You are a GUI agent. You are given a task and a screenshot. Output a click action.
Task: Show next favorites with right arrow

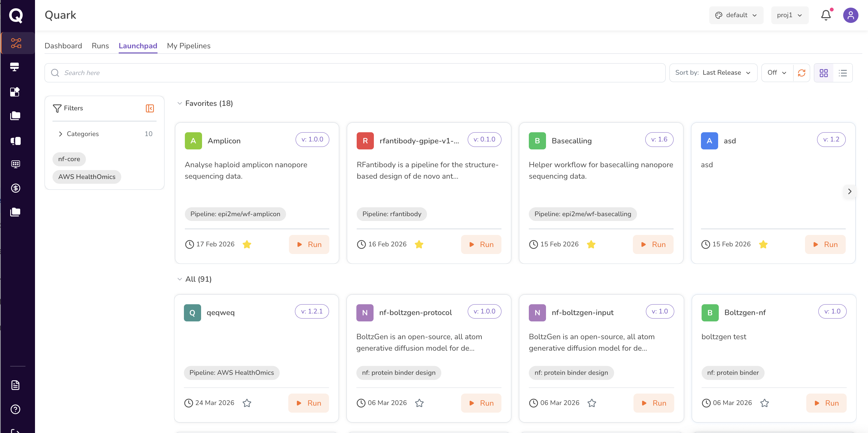[850, 192]
